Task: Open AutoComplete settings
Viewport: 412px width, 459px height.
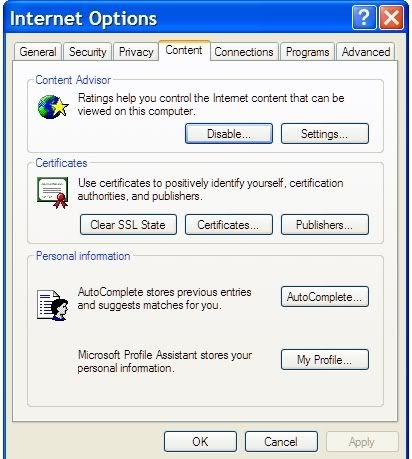Action: (325, 297)
